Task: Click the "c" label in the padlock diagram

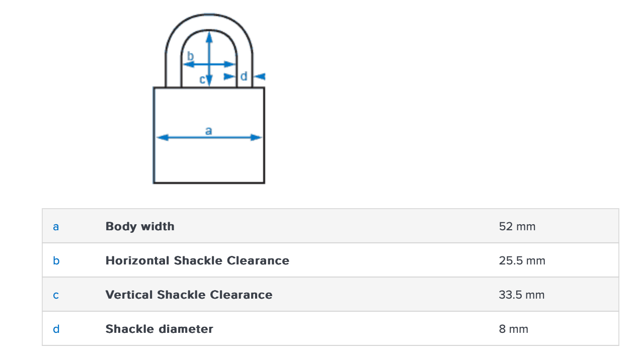Action: (x=202, y=79)
